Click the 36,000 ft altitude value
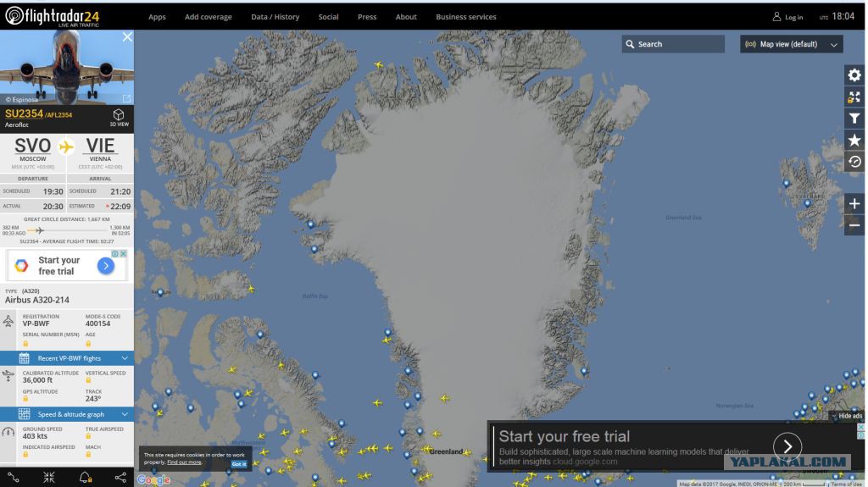This screenshot has width=868, height=487. 37,380
